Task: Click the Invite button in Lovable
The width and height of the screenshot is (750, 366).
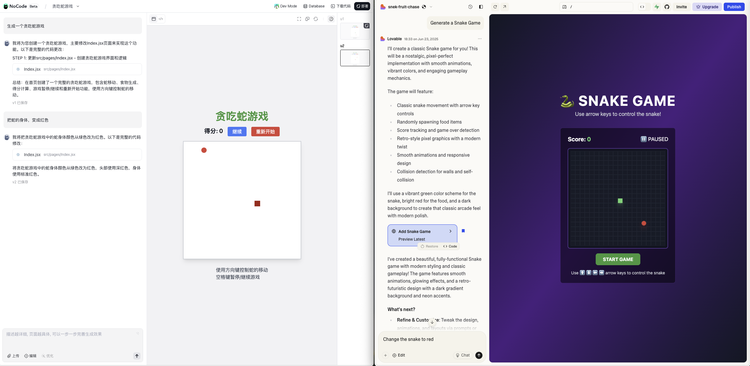Action: (x=682, y=7)
